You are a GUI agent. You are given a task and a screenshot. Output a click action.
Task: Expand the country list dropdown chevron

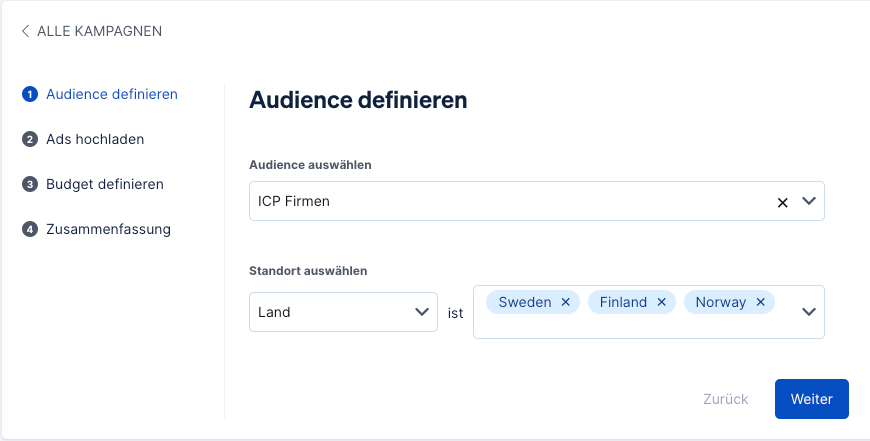click(x=809, y=312)
